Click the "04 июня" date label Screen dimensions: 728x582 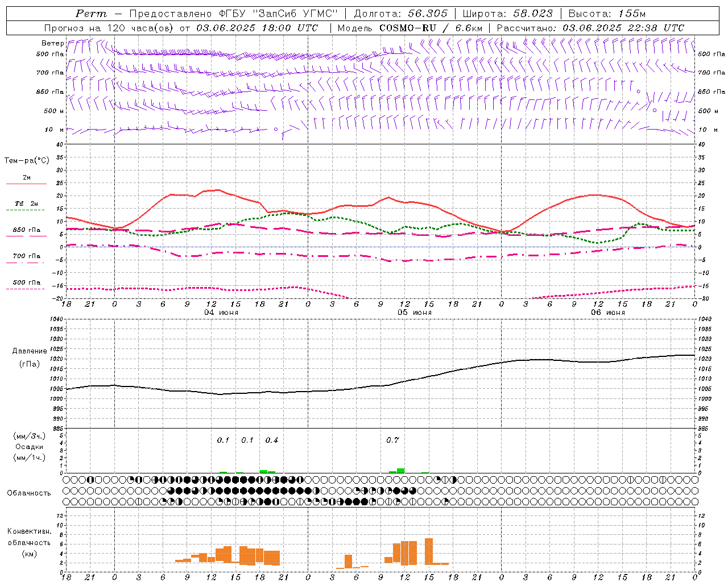coord(221,313)
